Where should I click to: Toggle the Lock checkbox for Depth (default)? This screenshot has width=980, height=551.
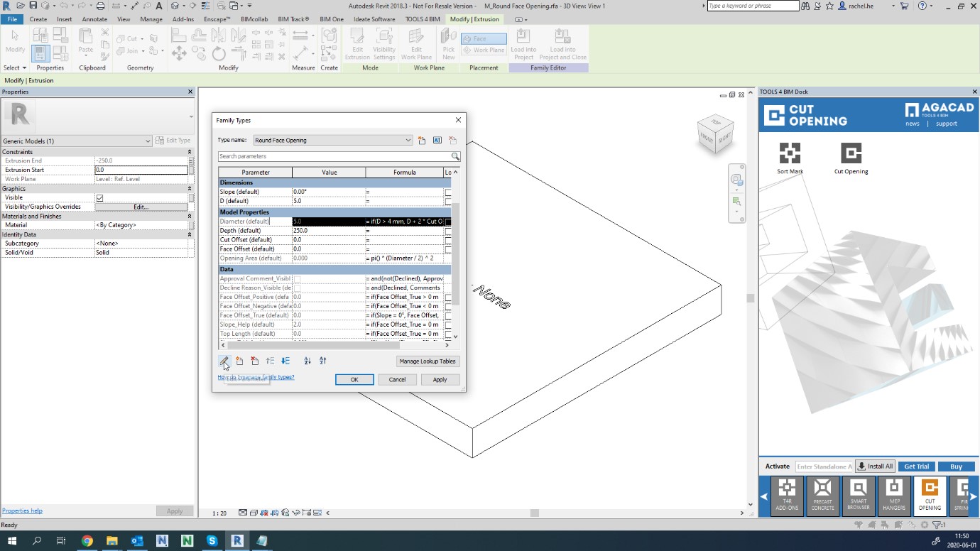click(448, 231)
